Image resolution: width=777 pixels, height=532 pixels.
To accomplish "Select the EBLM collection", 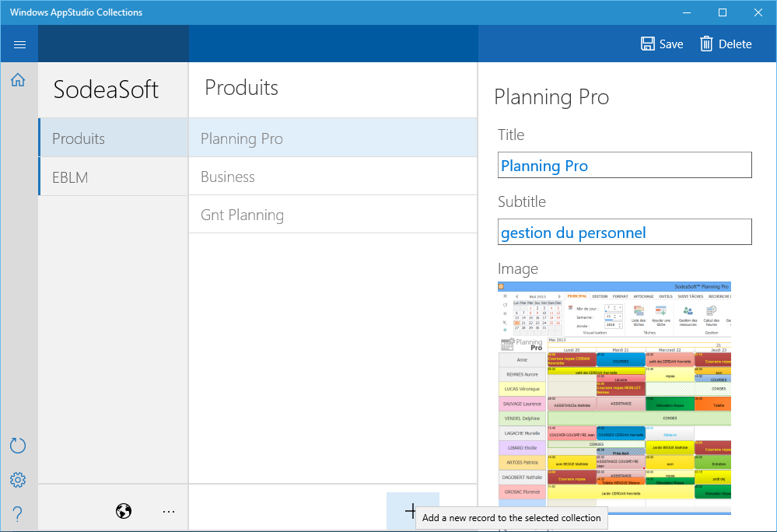I will (x=114, y=177).
